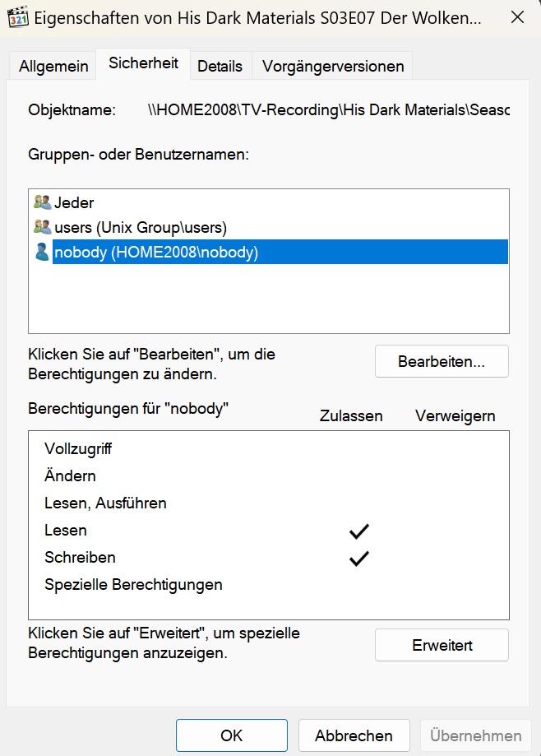Open the Details tab
Image resolution: width=541 pixels, height=756 pixels.
coord(220,66)
